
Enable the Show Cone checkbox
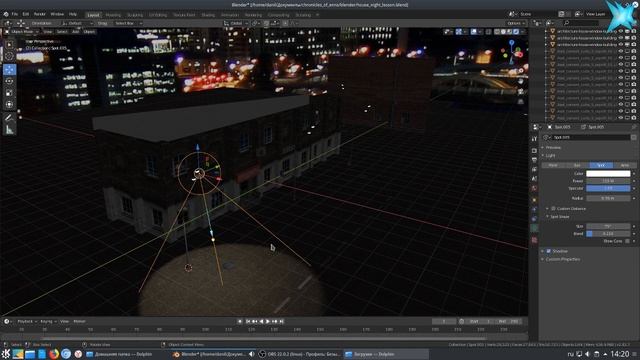(627, 241)
